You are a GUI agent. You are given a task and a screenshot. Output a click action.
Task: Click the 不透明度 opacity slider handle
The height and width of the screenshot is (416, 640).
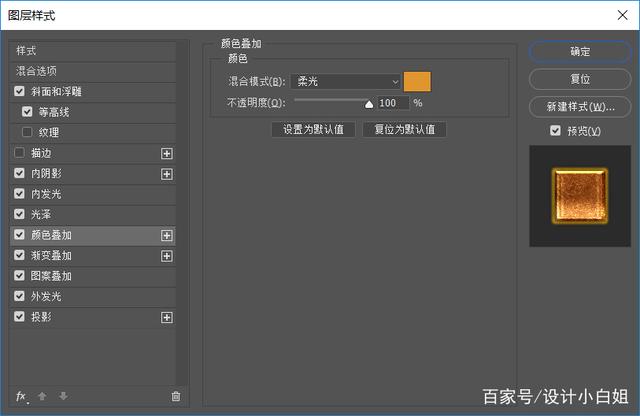point(369,105)
